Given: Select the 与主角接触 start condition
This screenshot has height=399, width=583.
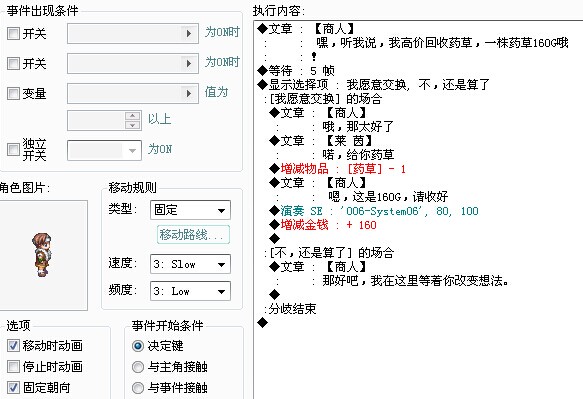Looking at the screenshot, I should tap(138, 367).
